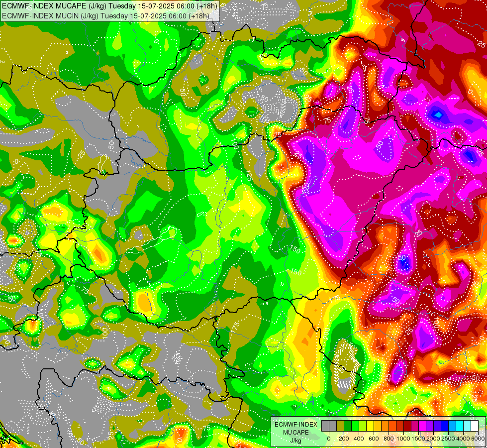Image resolution: width=487 pixels, height=448 pixels.
Task: Click the MUCAPE title line at top
Action: coord(109,6)
